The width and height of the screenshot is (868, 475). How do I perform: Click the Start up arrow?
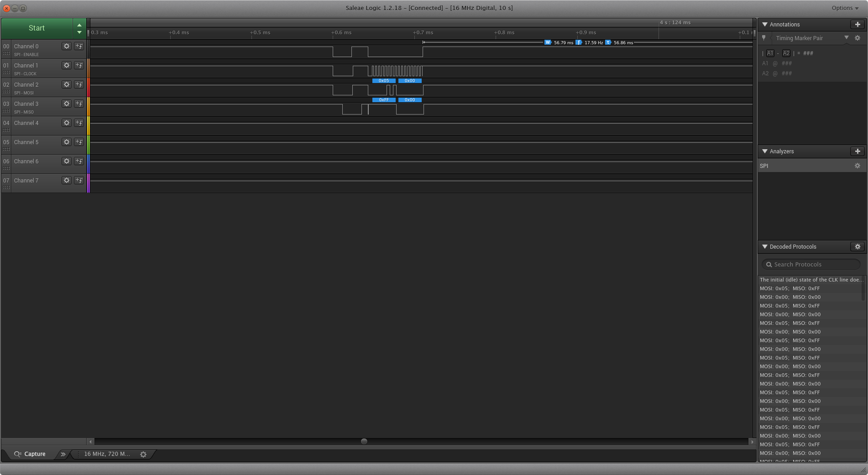(x=79, y=25)
